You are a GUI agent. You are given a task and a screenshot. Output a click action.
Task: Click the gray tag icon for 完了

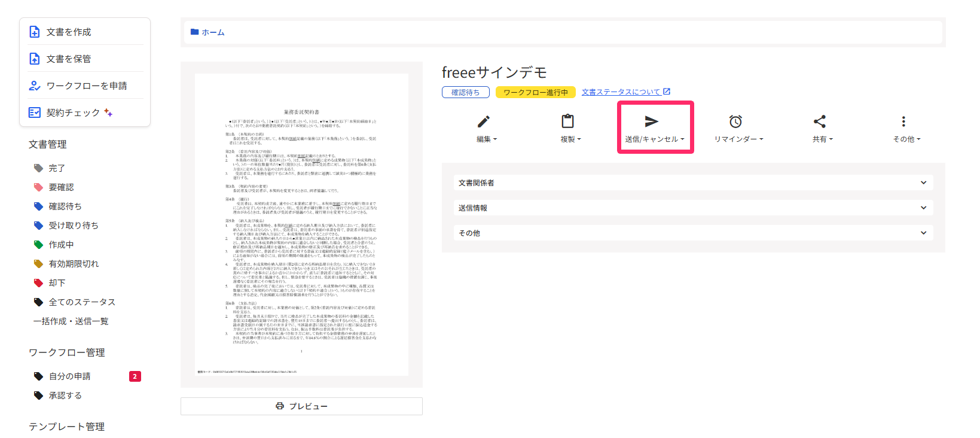tap(39, 168)
